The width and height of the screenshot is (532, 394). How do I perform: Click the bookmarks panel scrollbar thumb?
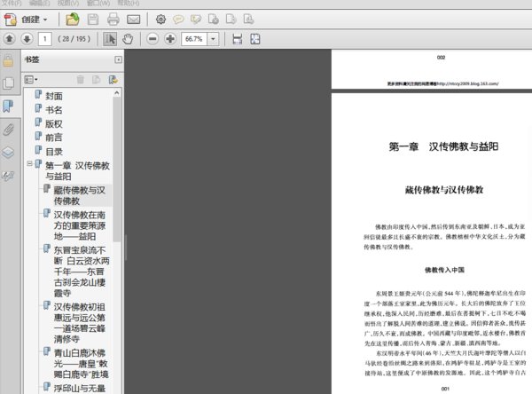117,169
